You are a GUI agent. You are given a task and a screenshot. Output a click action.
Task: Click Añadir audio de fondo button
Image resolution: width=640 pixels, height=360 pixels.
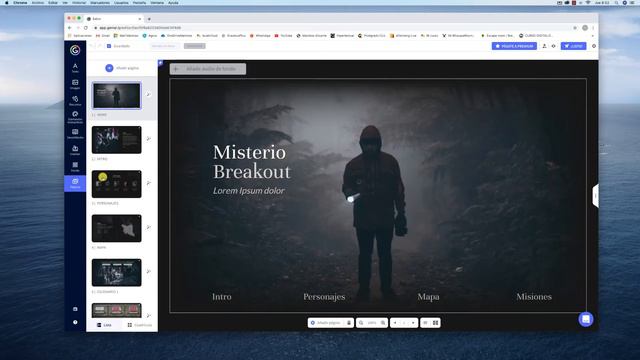click(x=208, y=69)
